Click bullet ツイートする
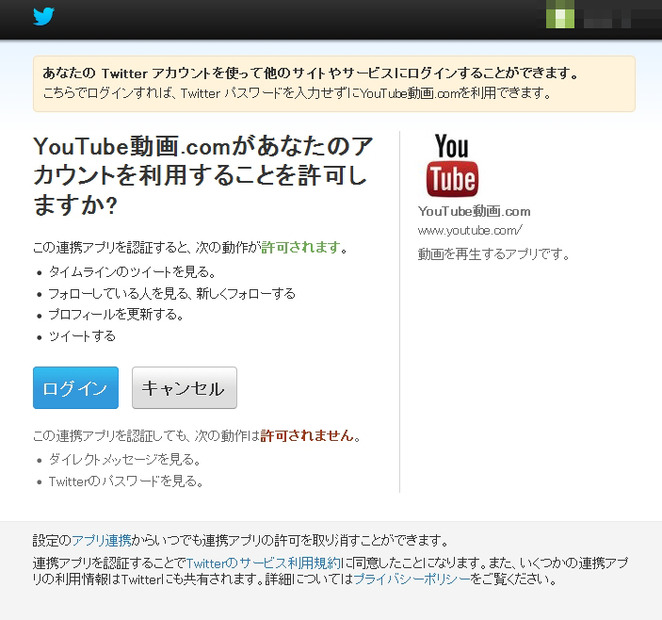This screenshot has width=662, height=620. pos(82,336)
